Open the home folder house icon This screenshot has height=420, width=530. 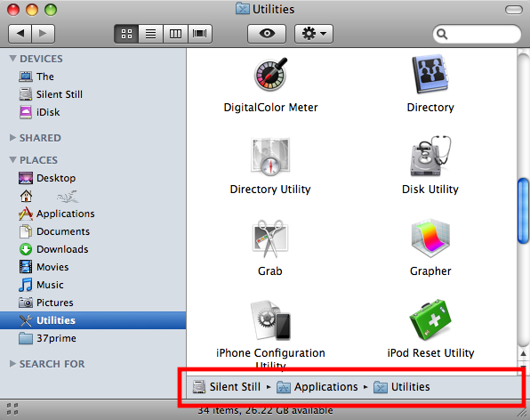coord(26,196)
